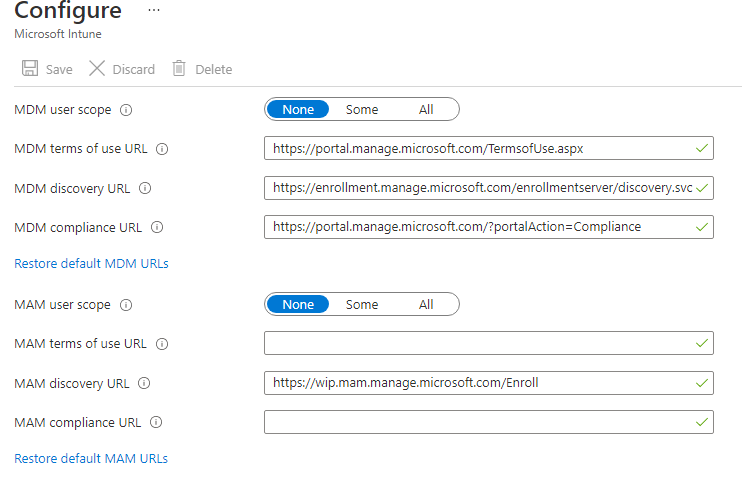
Task: Click the checkmark in MDM discovery URL field
Action: 702,188
